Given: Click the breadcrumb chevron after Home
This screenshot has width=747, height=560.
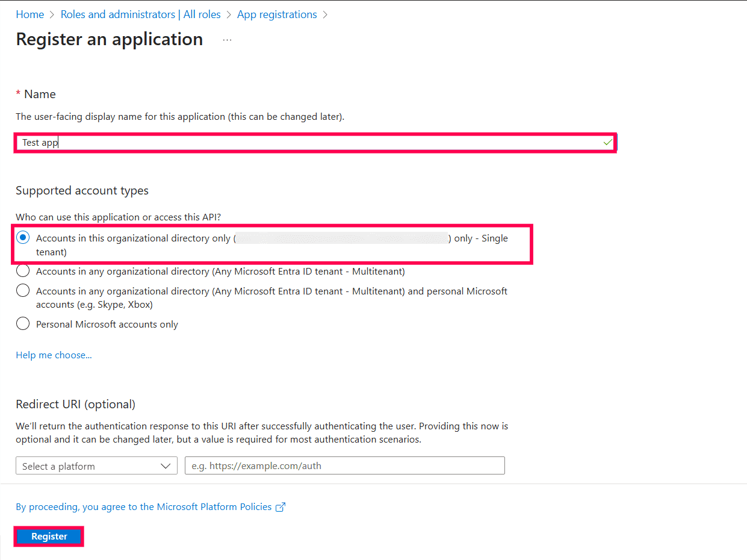Looking at the screenshot, I should click(51, 14).
